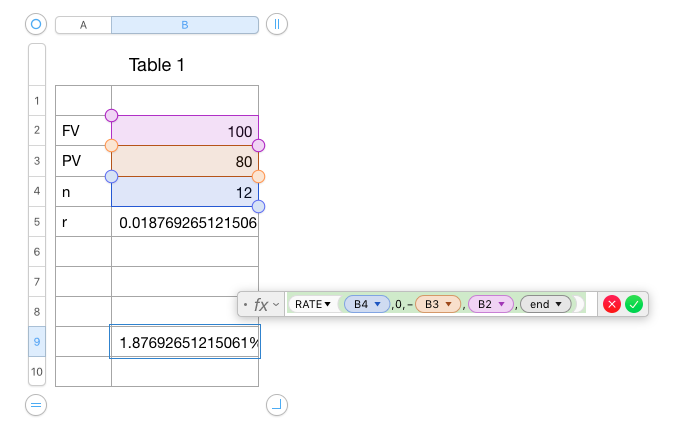Click the blue selection handle below cell B4
682x438 pixels.
258,207
